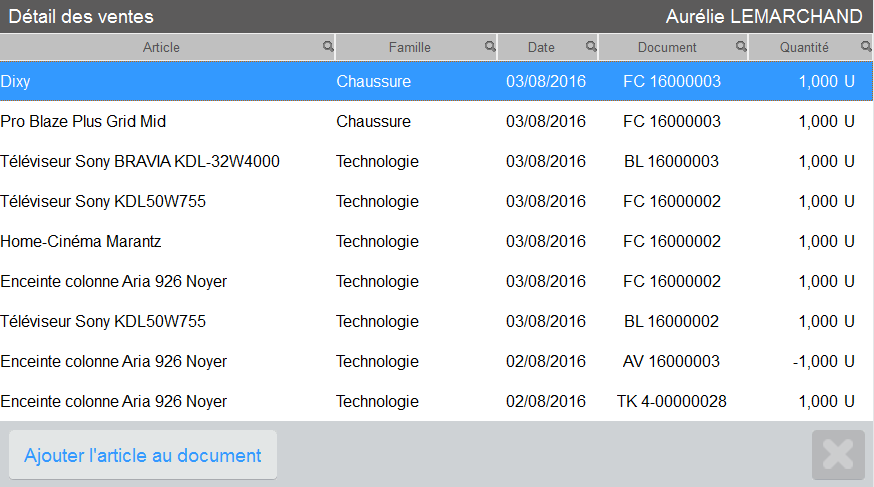Image resolution: width=874 pixels, height=487 pixels.
Task: Select Enceinte colonne row dated 03/08/2016
Action: point(436,281)
